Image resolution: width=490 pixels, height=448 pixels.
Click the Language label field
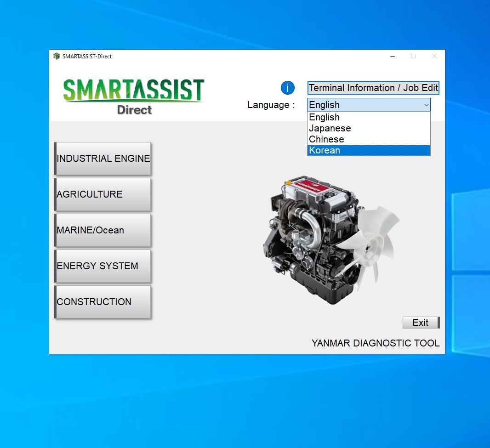coord(270,105)
